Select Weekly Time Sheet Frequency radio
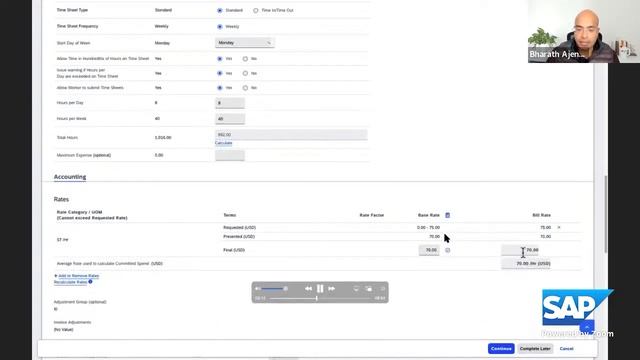Image resolution: width=640 pixels, height=360 pixels. [220, 27]
